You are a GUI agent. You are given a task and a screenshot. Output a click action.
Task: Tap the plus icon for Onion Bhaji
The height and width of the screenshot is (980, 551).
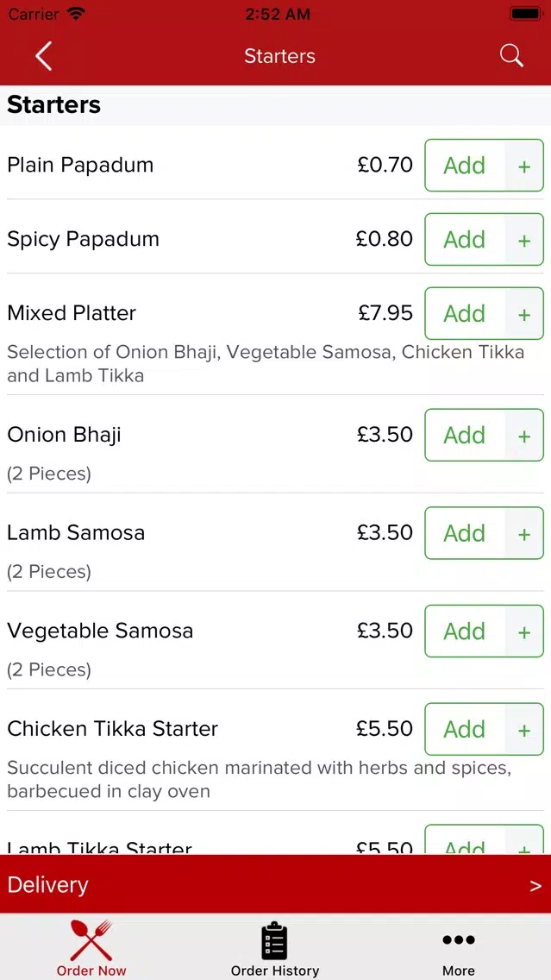click(x=524, y=436)
